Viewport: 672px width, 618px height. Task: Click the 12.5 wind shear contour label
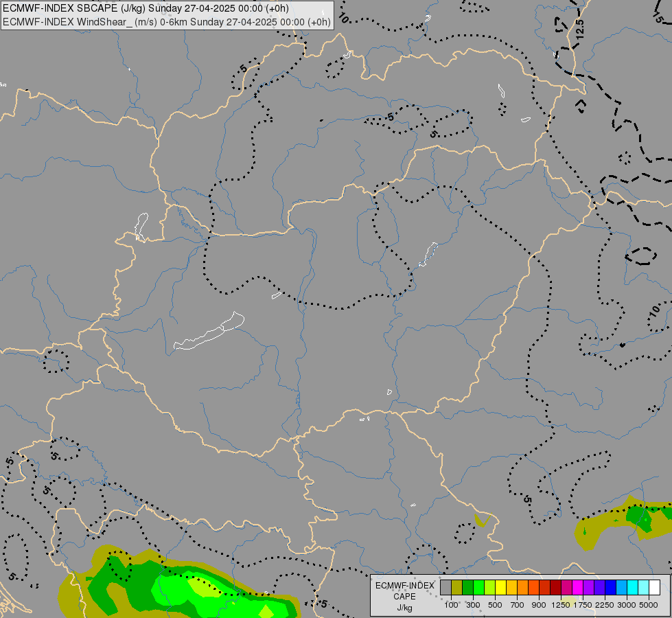click(x=579, y=29)
